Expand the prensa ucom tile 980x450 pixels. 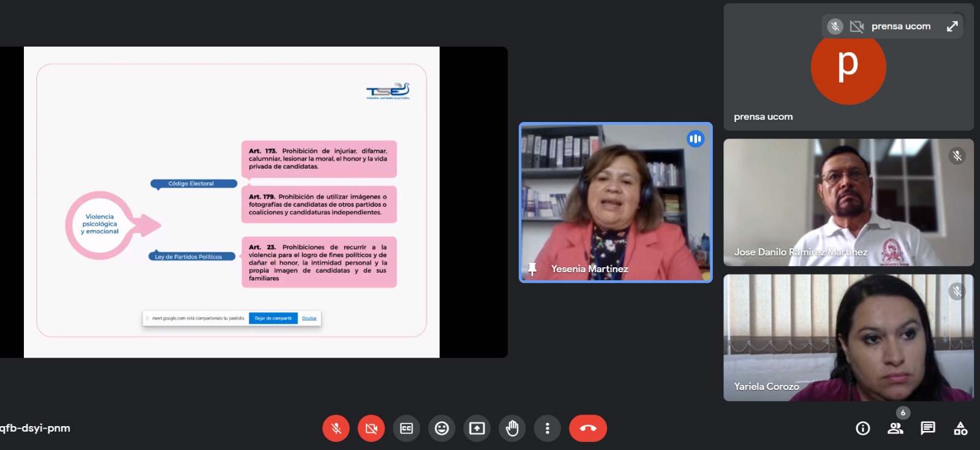pyautogui.click(x=952, y=26)
